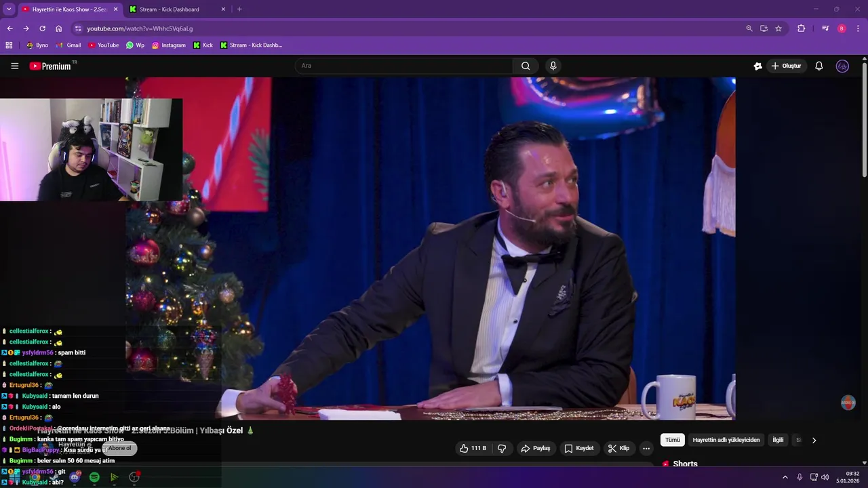Open the tab search dropdown arrow
The image size is (868, 488).
point(9,9)
